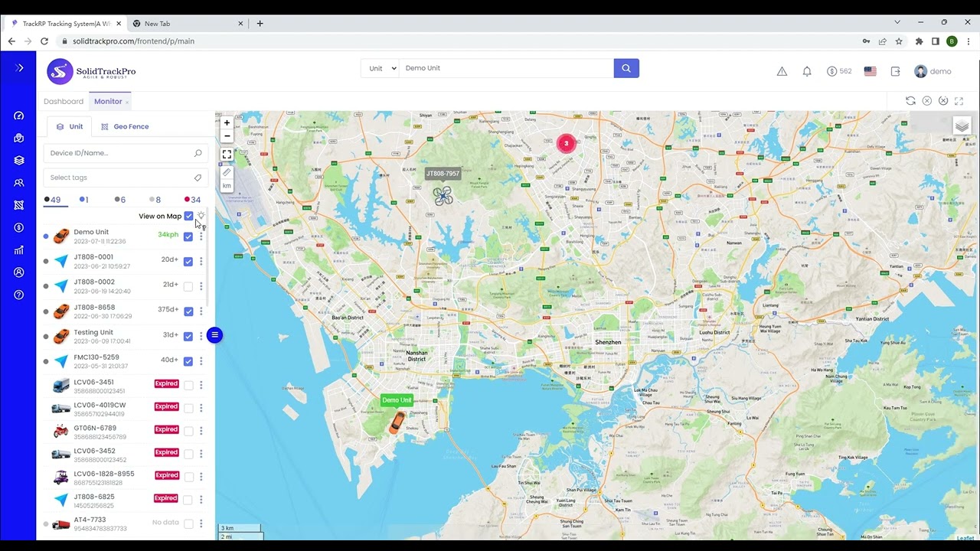Open the speedometer dashboard icon in sidebar

pos(19,116)
